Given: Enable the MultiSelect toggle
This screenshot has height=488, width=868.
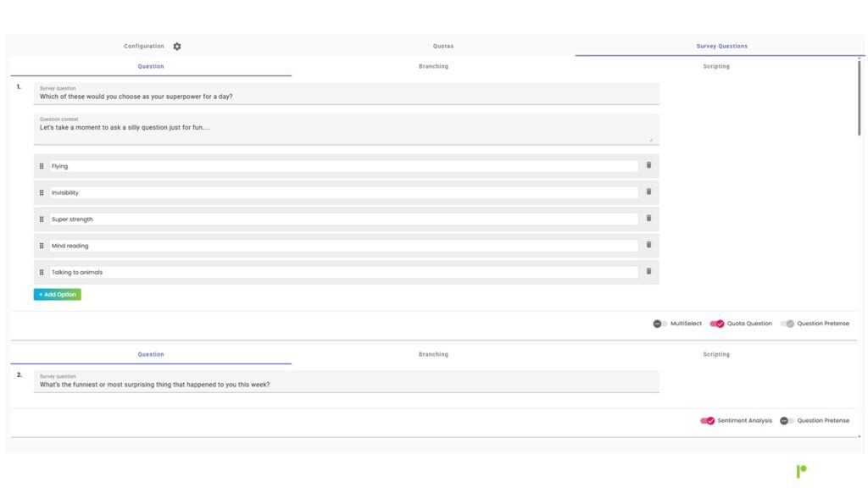Looking at the screenshot, I should (x=660, y=324).
